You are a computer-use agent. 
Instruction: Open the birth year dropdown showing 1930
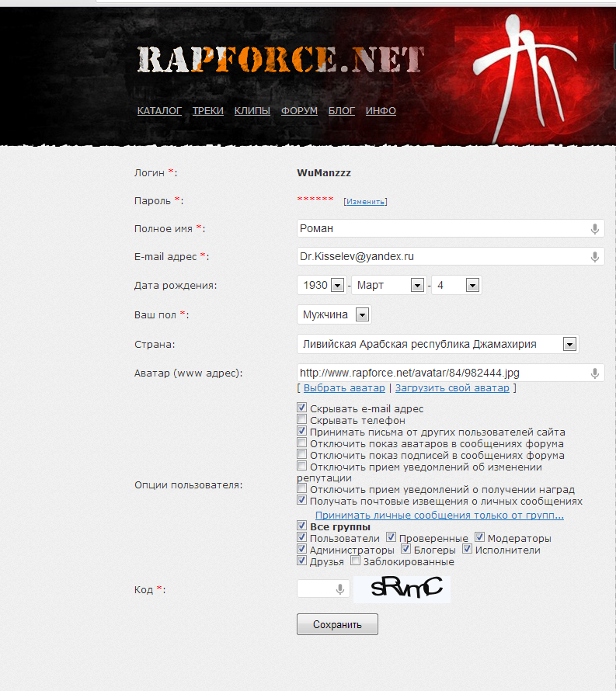point(322,285)
